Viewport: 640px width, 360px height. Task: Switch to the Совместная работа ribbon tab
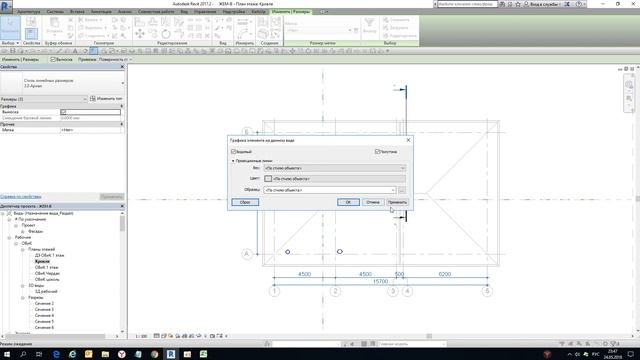pos(156,12)
